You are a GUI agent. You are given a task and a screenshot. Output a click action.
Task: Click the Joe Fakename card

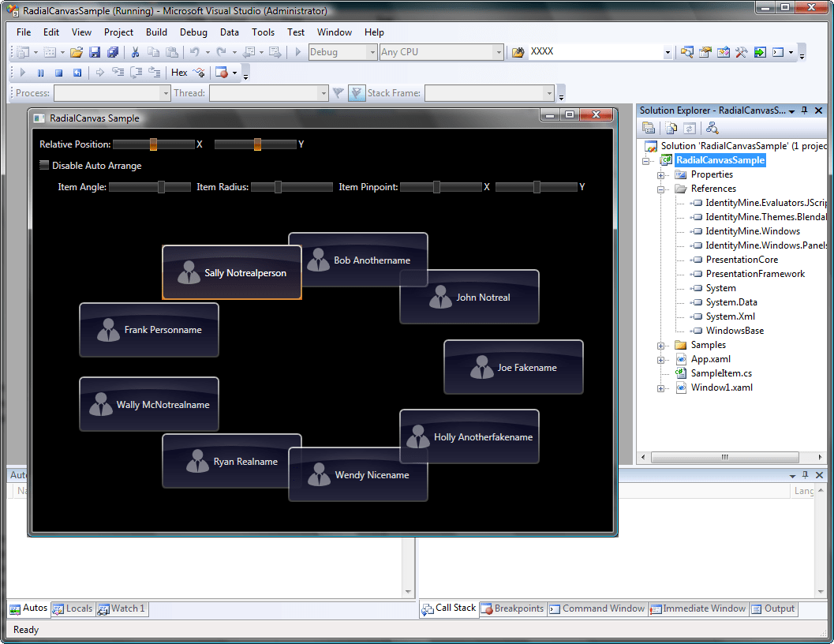coord(513,367)
